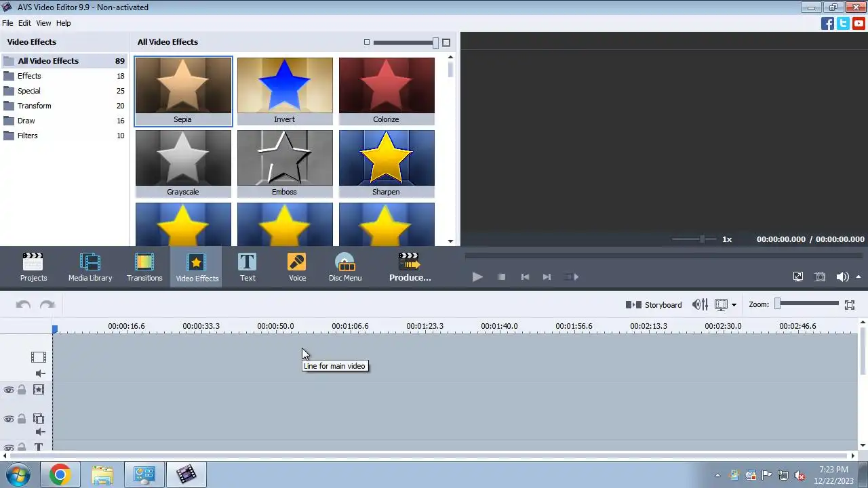Select the Colorize effect thumbnail
Screen dimensions: 868x488
pyautogui.click(x=387, y=91)
